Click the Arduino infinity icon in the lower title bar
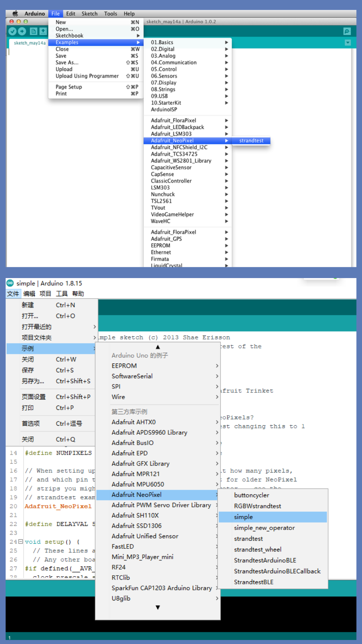The image size is (362, 644). [x=10, y=283]
